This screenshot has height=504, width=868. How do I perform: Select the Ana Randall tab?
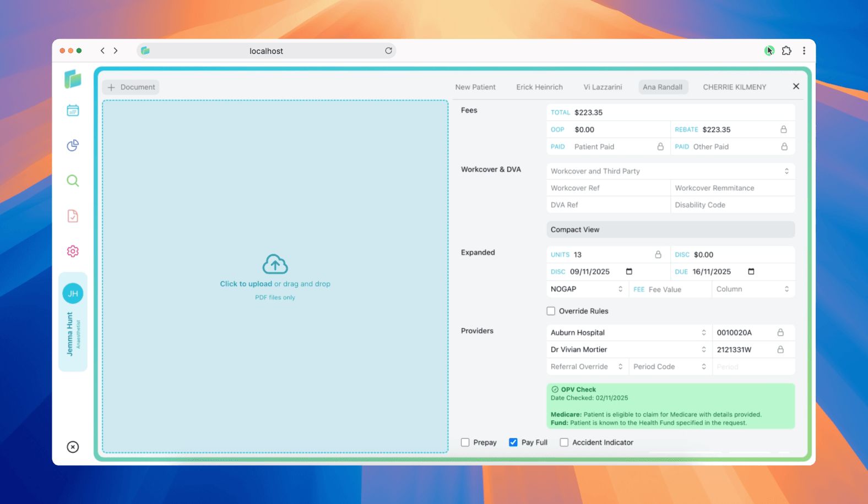click(663, 87)
